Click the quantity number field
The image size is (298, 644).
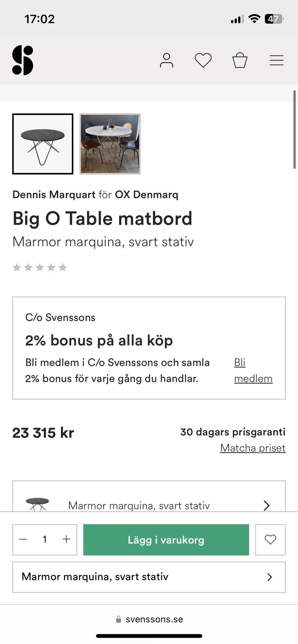(x=45, y=540)
